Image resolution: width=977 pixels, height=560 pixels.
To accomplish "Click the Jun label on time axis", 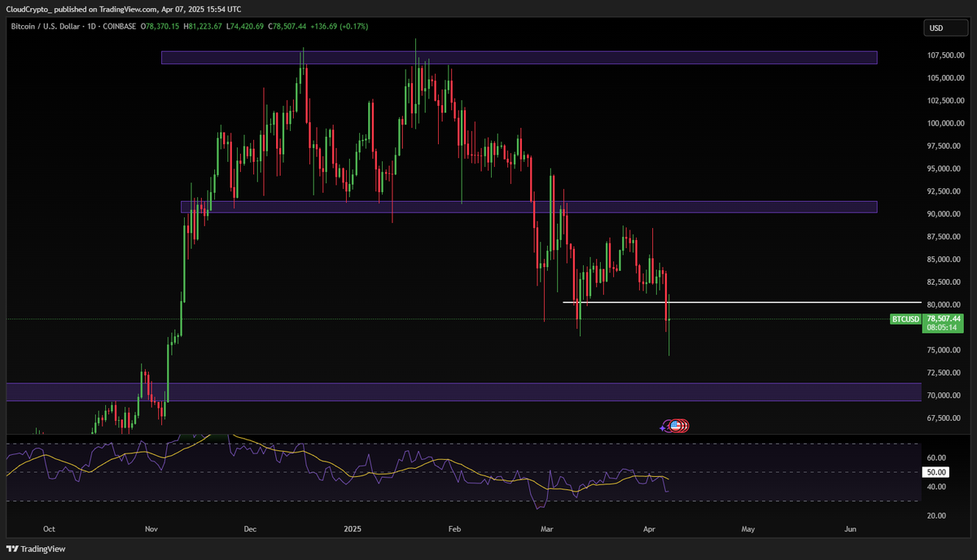I will point(851,529).
